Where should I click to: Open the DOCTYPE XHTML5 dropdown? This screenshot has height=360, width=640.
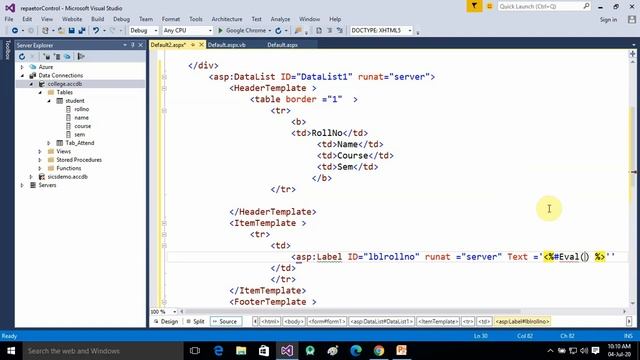coord(381,31)
